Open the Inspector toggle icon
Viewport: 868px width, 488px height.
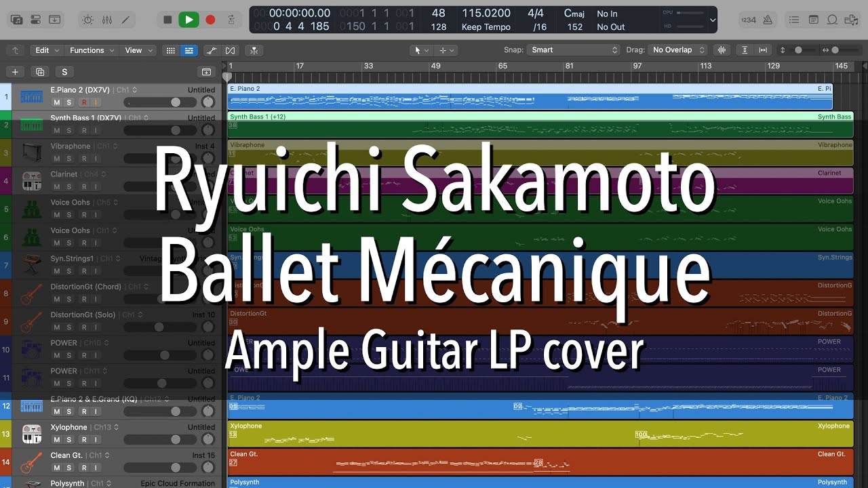point(36,20)
